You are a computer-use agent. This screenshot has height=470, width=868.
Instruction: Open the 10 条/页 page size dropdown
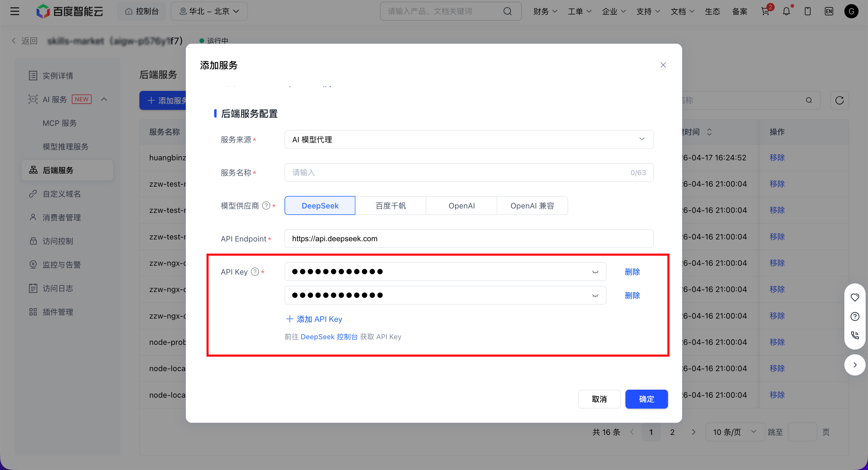(735, 432)
